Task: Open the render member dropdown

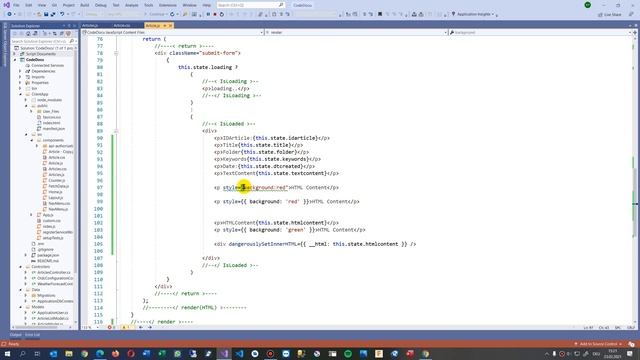Action: pyautogui.click(x=356, y=32)
